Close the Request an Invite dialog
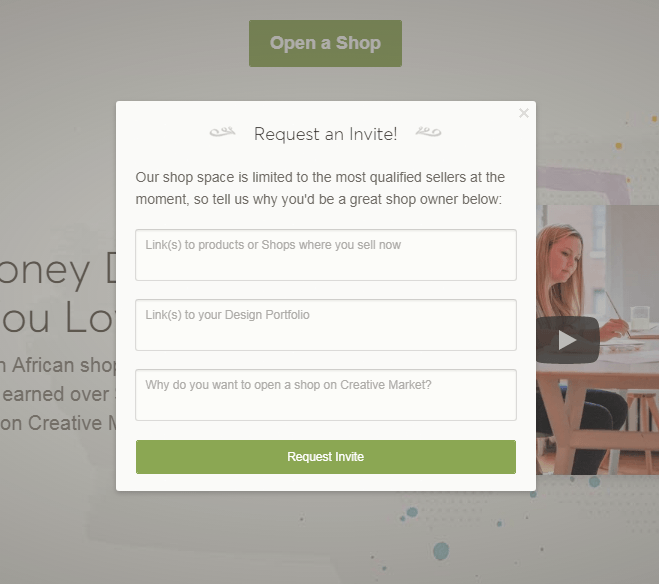 (524, 113)
